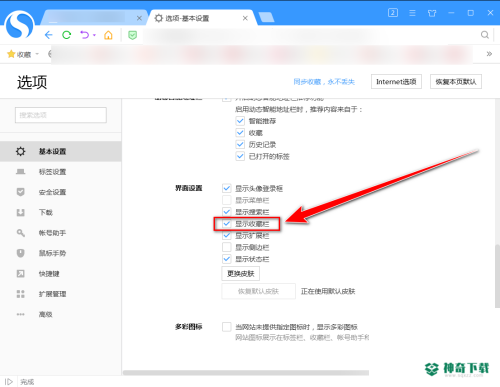Close the 选项-基本设置 tab

pyautogui.click(x=245, y=18)
